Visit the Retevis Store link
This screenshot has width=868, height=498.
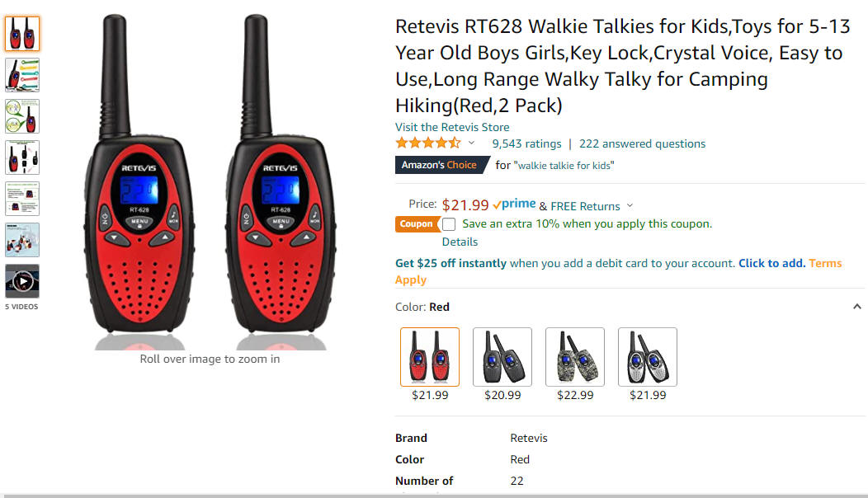[x=452, y=127]
